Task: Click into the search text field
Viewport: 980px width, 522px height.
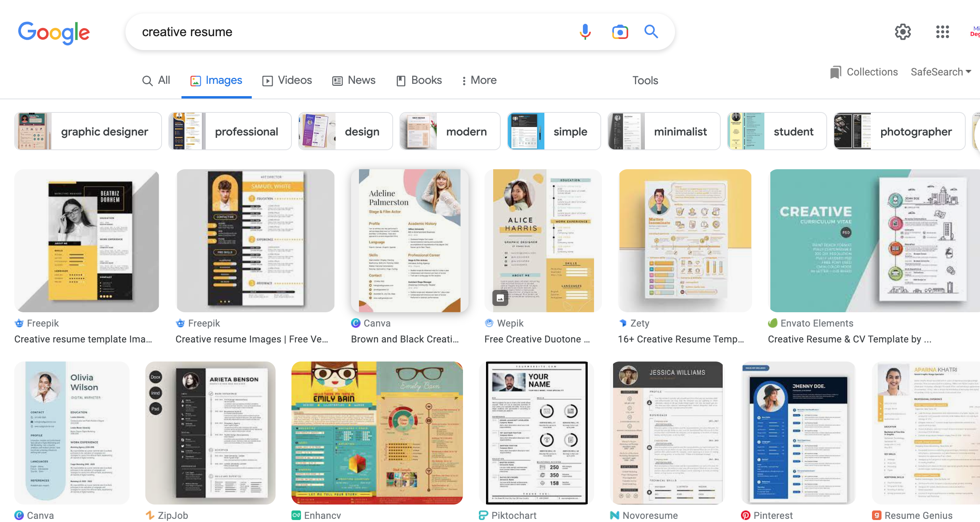Action: [x=349, y=32]
